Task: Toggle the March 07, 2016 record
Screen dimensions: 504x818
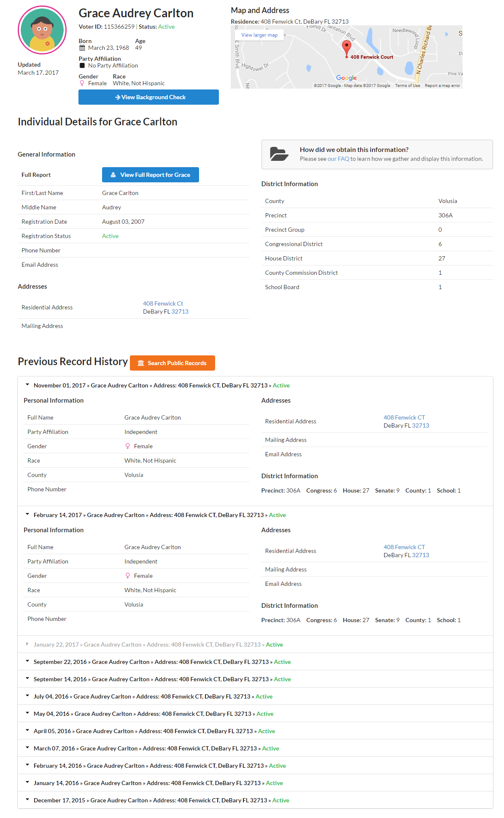Action: point(255,748)
